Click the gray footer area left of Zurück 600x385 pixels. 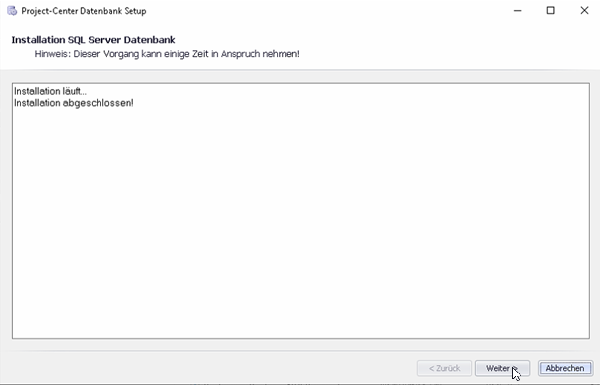tap(210, 368)
